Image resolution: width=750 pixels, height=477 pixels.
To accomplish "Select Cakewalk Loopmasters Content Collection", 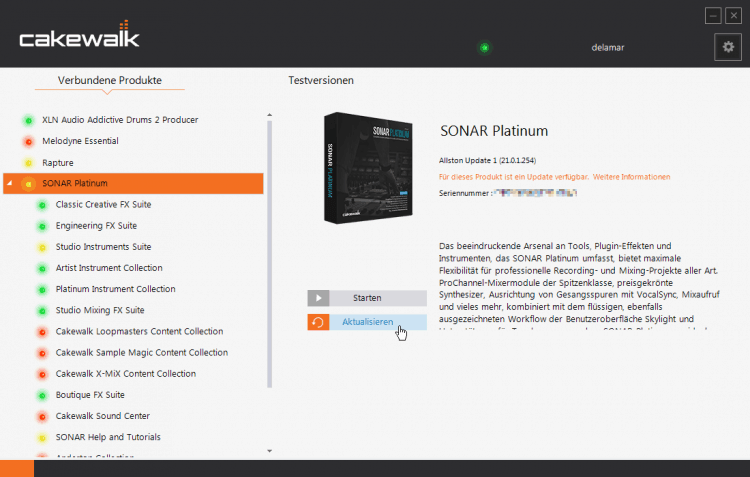I will (139, 331).
